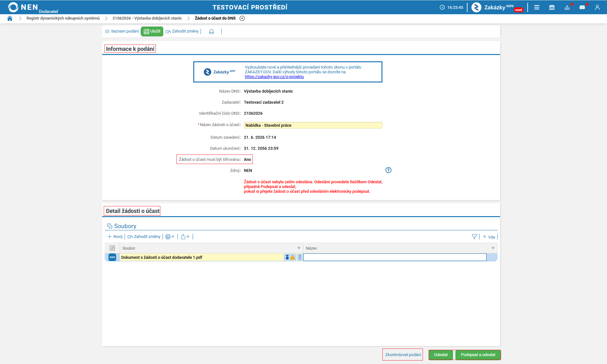Viewport: 607px width, 364px height.
Task: Open the Vše filter dropdown
Action: 489,237
